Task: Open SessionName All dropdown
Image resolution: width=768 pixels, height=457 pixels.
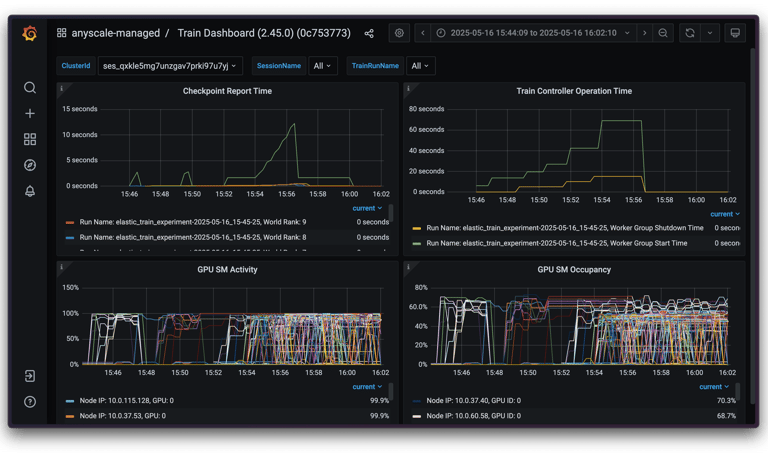Action: tap(322, 66)
